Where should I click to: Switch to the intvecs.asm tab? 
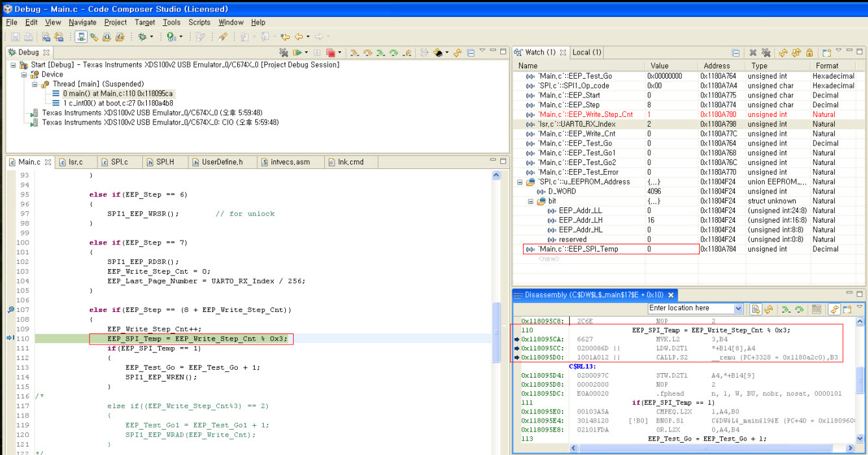tap(290, 162)
